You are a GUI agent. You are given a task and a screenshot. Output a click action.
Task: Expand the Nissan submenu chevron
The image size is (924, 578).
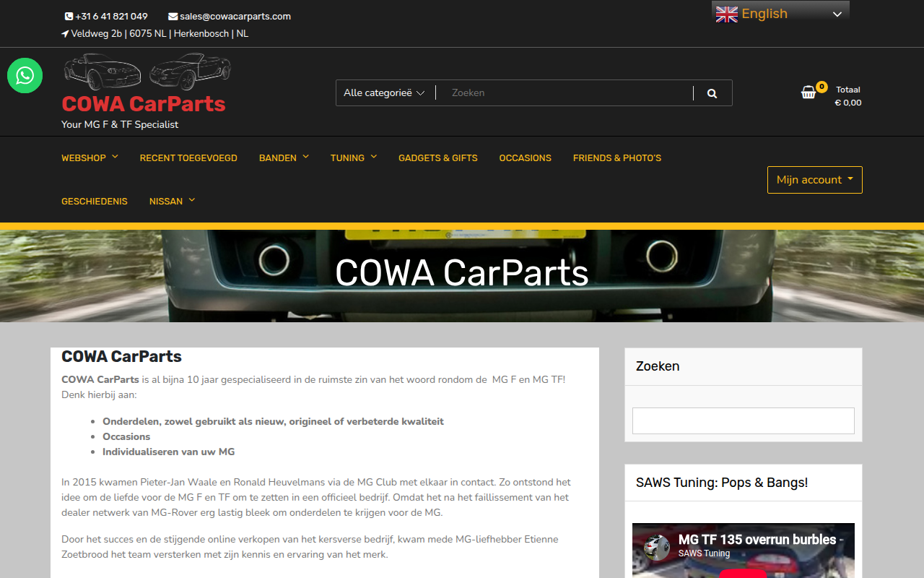point(191,200)
